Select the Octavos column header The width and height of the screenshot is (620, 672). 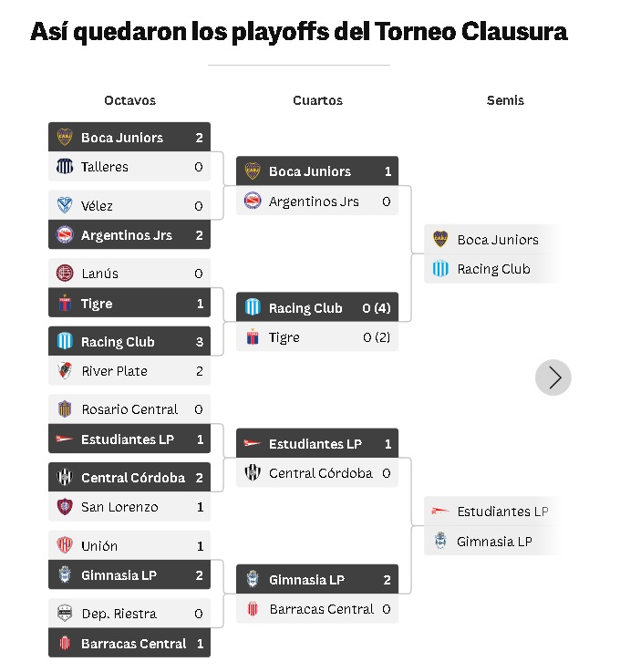click(x=129, y=100)
